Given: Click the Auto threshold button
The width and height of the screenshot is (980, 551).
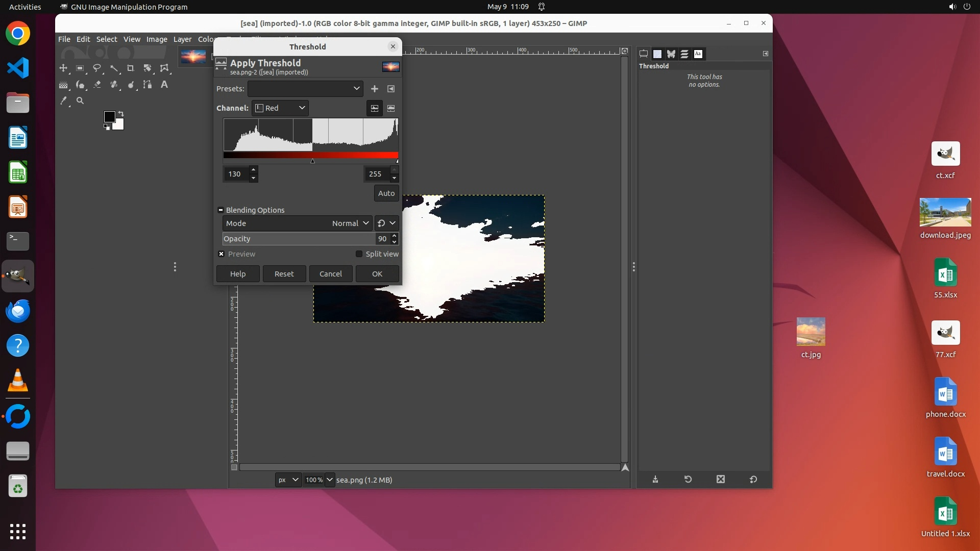Looking at the screenshot, I should click(x=386, y=193).
